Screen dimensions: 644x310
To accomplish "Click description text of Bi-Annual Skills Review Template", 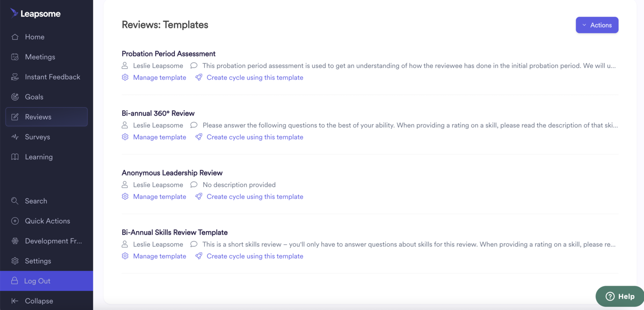I will coord(409,245).
